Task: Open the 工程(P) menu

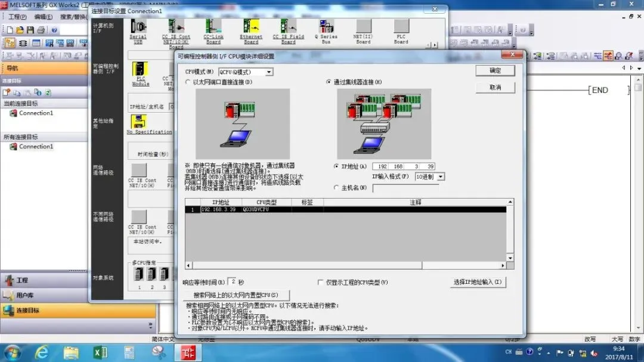Action: click(x=17, y=17)
